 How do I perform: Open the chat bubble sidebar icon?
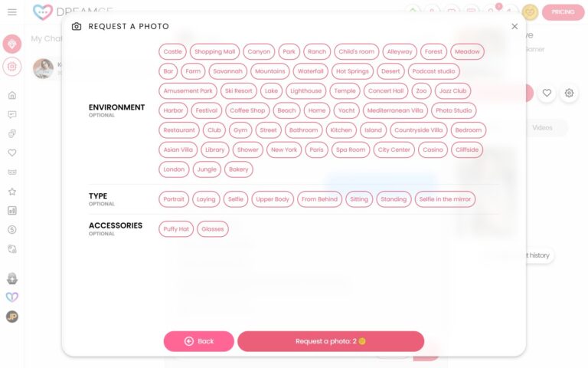point(12,114)
